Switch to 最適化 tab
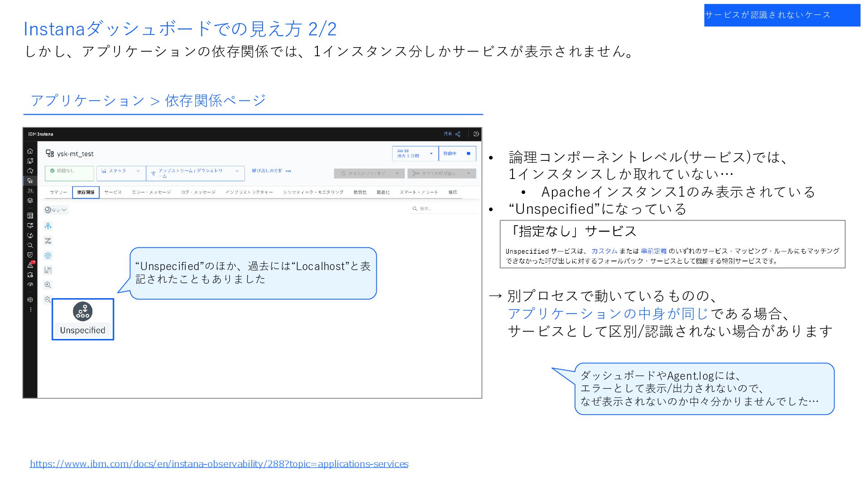 click(383, 193)
